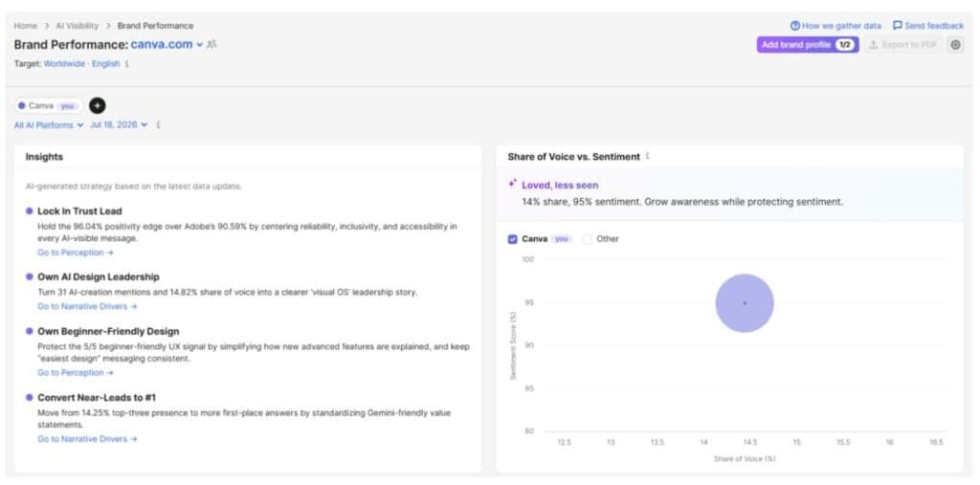Screen dimensions: 980x485
Task: Click the settings gear icon
Action: click(956, 45)
